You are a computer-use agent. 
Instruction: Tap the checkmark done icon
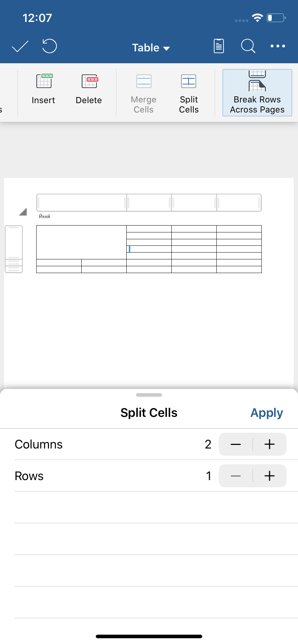point(20,46)
